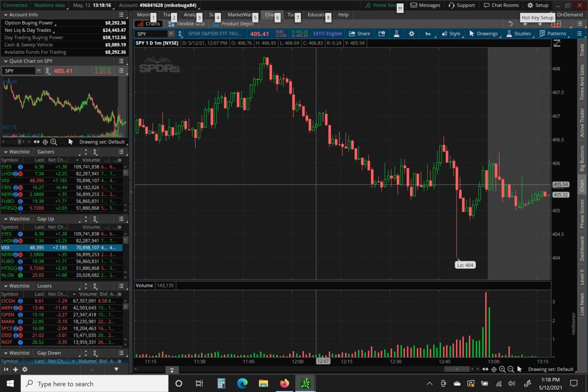The image size is (588, 392).
Task: Collapse the Quick Chart on SPY section
Action: [6, 61]
